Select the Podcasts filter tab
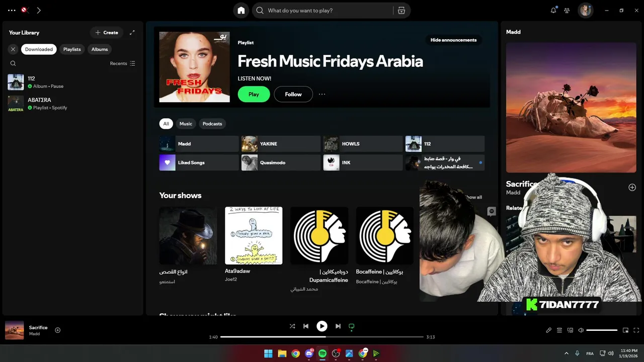Screen dimensions: 644x362 212,124
